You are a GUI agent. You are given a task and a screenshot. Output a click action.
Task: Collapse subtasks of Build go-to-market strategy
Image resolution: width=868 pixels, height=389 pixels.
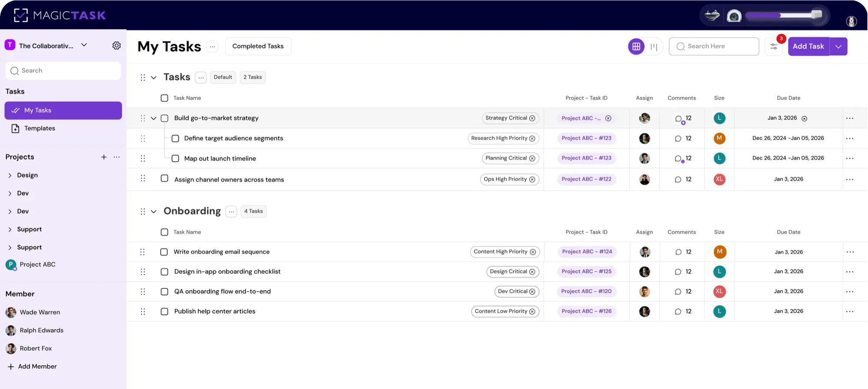point(154,118)
